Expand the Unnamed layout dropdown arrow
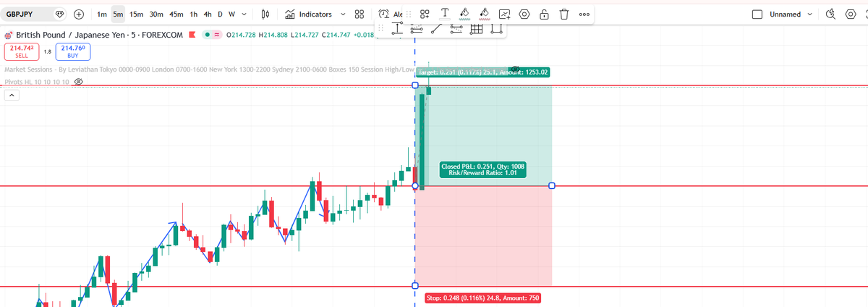This screenshot has width=868, height=307. (x=809, y=14)
